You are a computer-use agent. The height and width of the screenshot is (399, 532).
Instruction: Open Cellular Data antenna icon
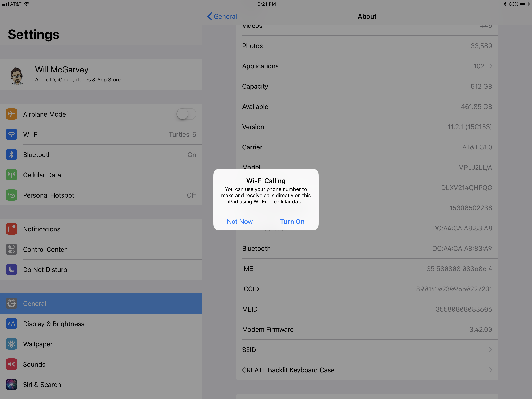tap(11, 175)
